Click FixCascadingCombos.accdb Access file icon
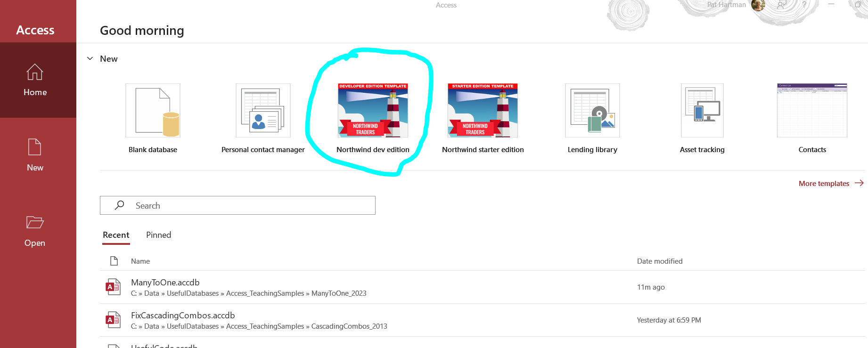868x348 pixels. point(113,320)
